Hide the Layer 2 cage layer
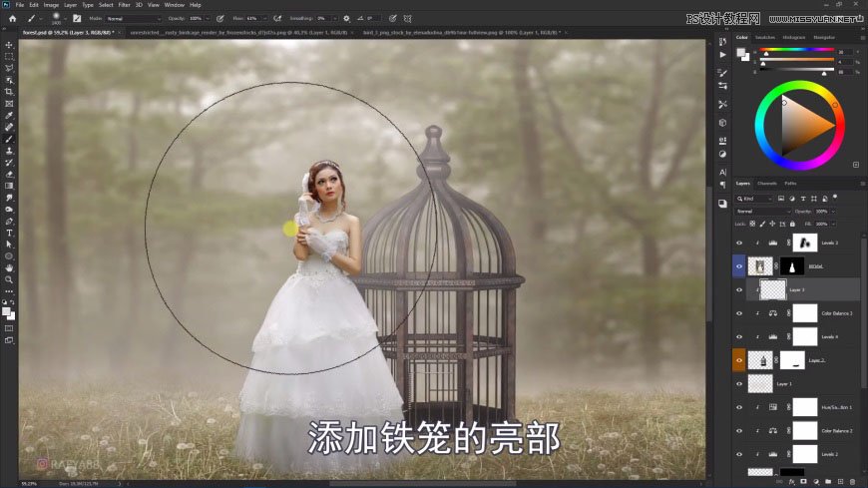This screenshot has width=868, height=488. [739, 360]
